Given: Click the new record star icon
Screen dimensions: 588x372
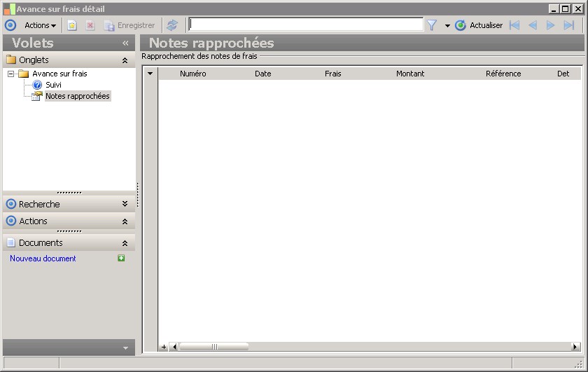Looking at the screenshot, I should coord(71,25).
